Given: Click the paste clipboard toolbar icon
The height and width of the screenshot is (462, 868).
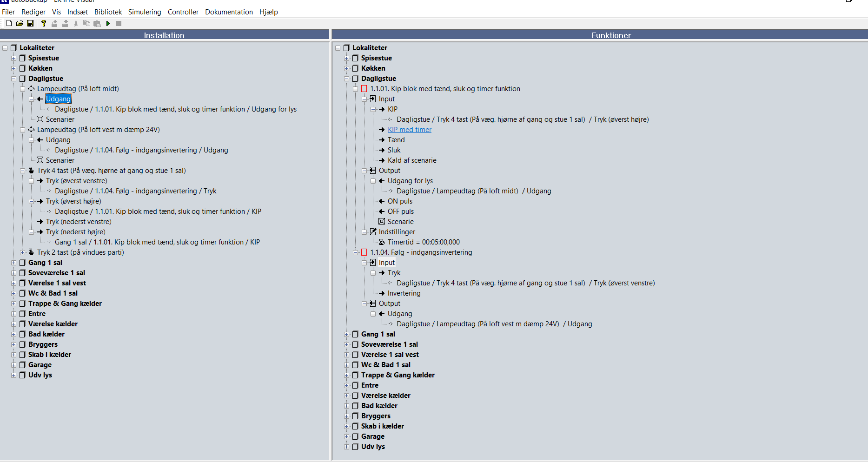Looking at the screenshot, I should [97, 23].
